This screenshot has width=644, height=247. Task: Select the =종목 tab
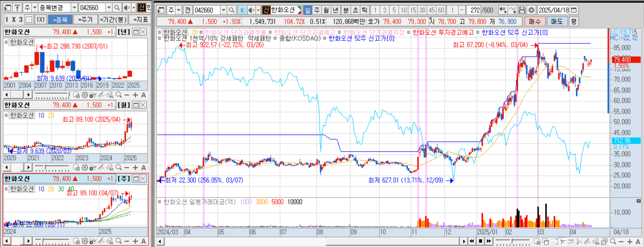click(x=60, y=20)
